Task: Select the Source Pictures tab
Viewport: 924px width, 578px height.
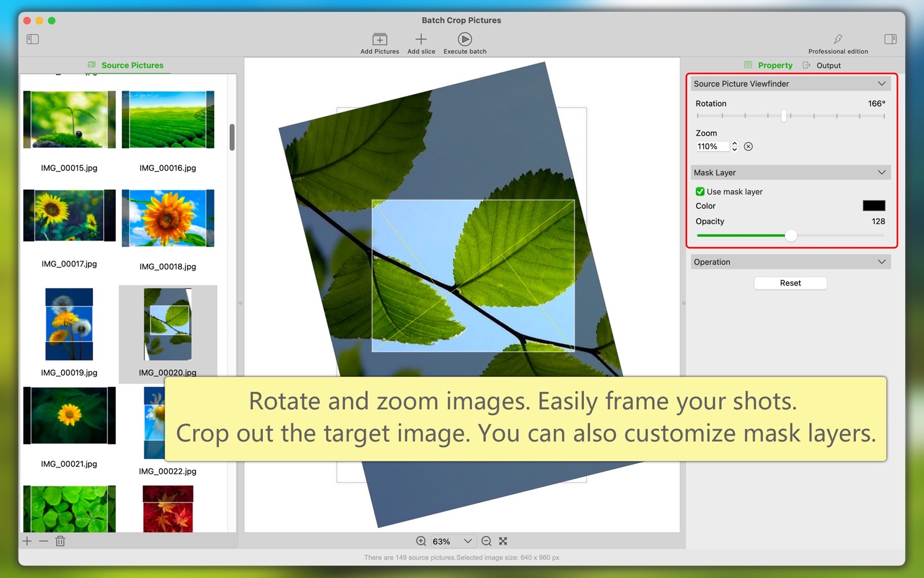Action: [x=132, y=65]
